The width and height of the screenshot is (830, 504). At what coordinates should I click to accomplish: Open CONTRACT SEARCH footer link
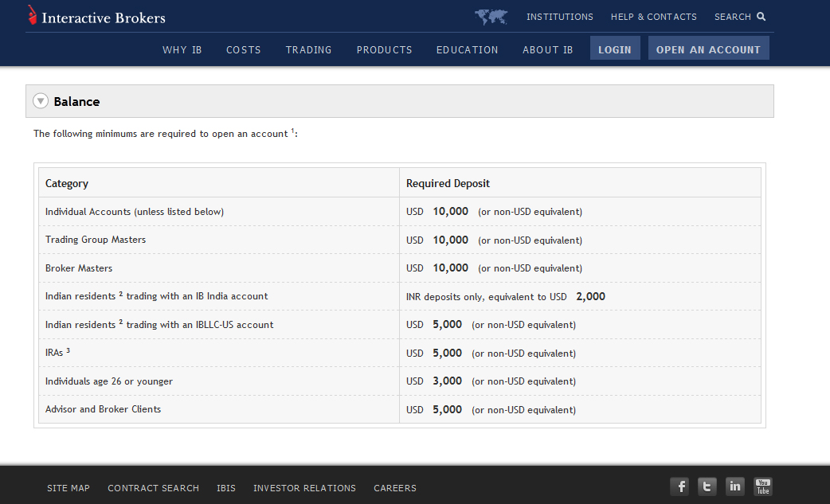tap(154, 488)
